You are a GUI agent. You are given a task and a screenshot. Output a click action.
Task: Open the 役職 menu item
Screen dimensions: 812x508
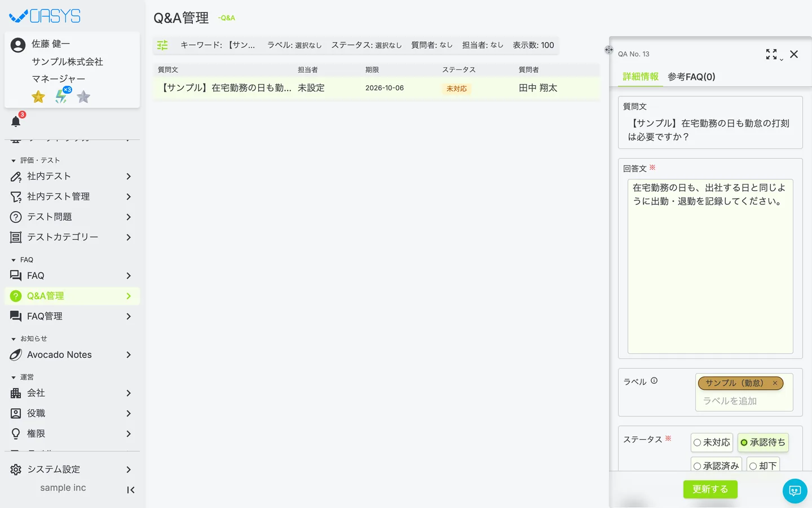point(72,413)
